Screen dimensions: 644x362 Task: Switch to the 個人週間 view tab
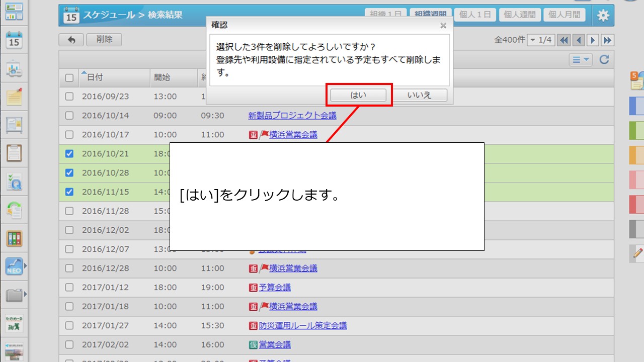tap(520, 15)
